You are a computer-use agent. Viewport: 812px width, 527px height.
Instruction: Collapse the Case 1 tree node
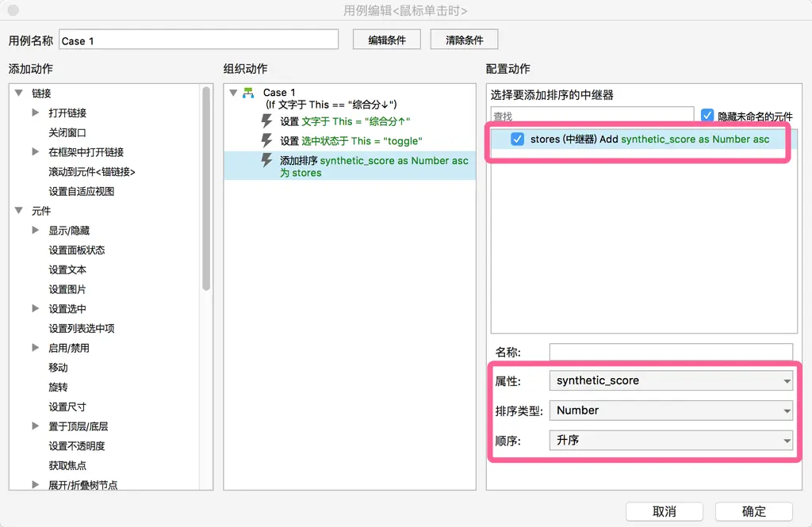233,94
